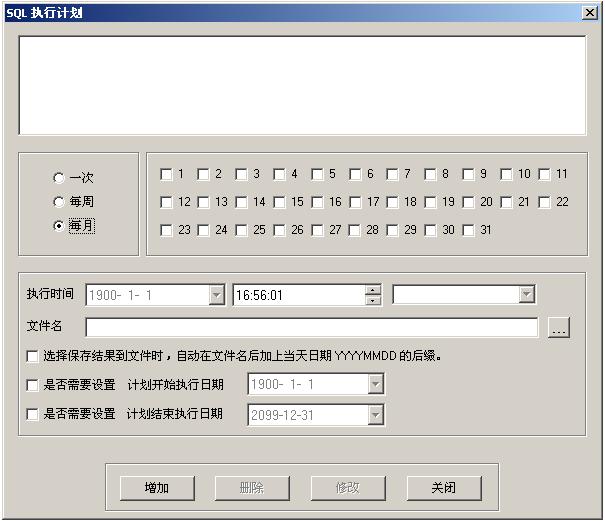This screenshot has height=521, width=605.
Task: Enable 计划开始执行日期 checkbox
Action: (x=32, y=385)
